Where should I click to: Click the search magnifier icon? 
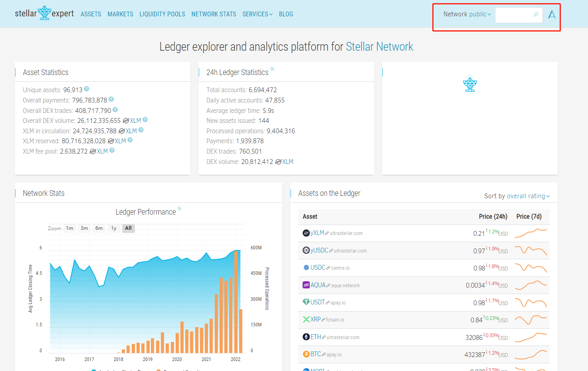536,14
